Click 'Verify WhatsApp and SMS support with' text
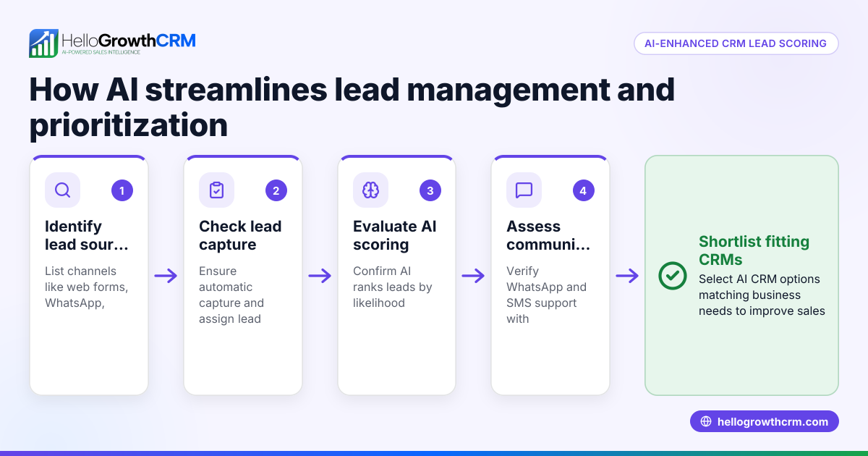The image size is (868, 456). [546, 295]
